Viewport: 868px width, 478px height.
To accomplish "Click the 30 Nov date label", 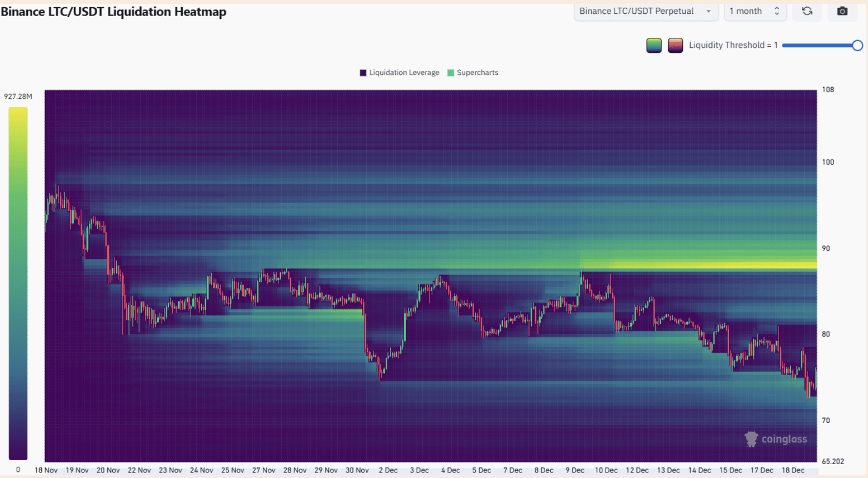I will coord(357,470).
